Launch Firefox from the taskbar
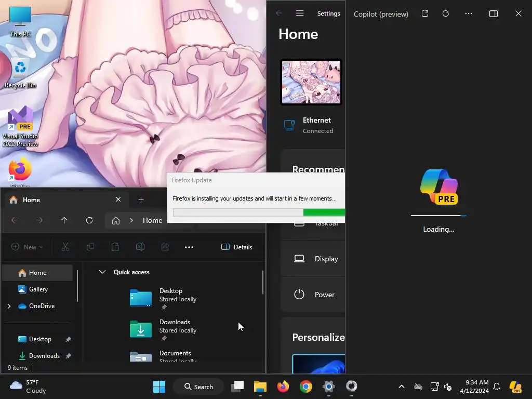This screenshot has width=532, height=399. 283,387
